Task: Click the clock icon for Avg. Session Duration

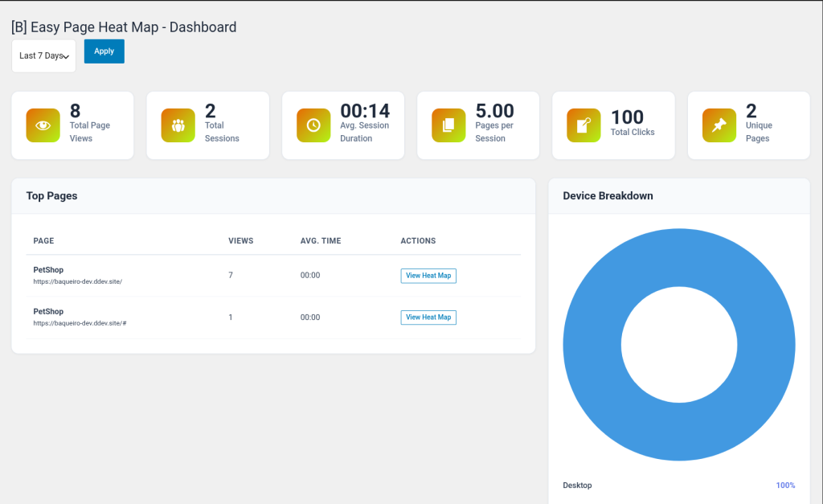Action: (x=313, y=125)
